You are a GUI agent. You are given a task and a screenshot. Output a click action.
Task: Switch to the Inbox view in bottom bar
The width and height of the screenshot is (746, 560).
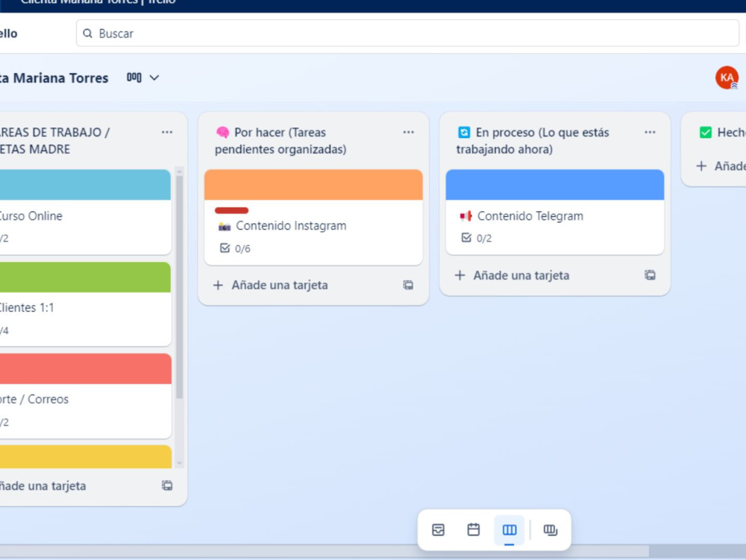click(438, 529)
